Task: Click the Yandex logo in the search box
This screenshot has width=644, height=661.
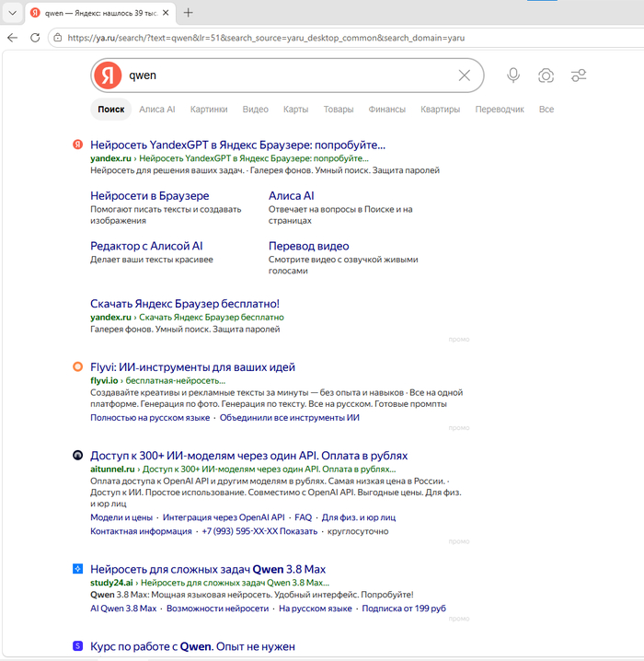Action: pos(108,75)
